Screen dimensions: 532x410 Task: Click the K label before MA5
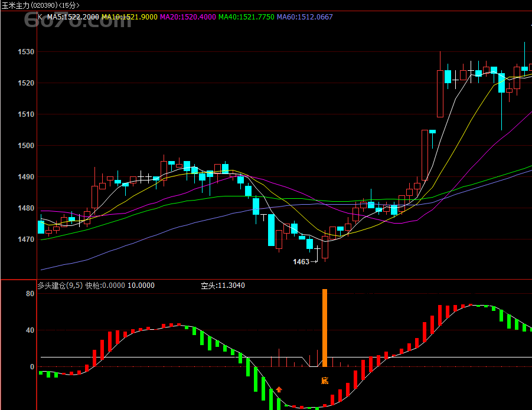tap(40, 17)
